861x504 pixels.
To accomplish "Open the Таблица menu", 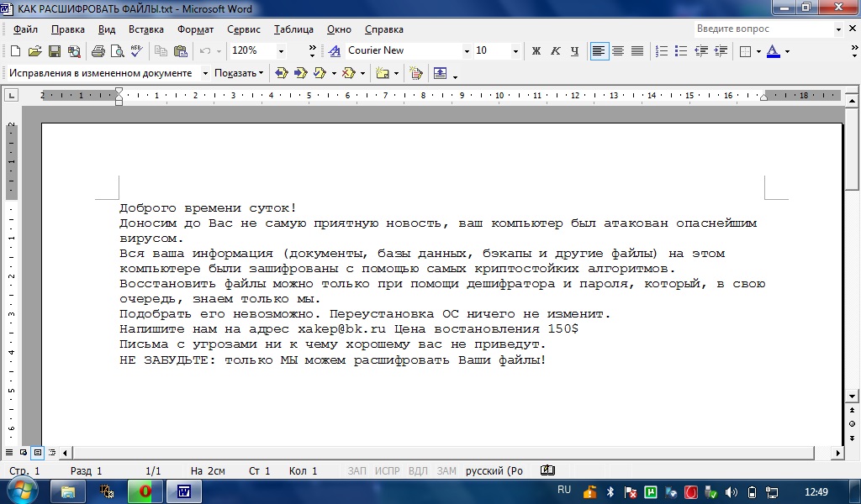I will click(293, 29).
